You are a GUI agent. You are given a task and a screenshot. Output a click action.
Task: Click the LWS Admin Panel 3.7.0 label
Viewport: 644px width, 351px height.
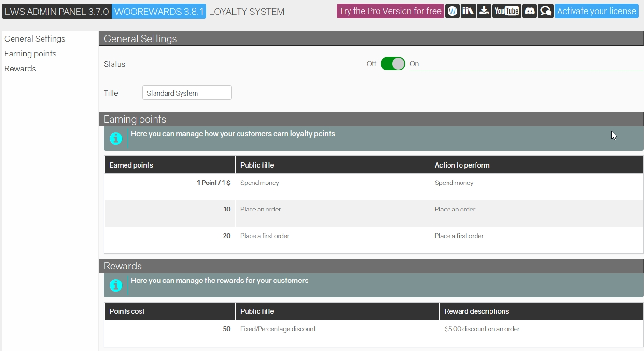pos(56,12)
